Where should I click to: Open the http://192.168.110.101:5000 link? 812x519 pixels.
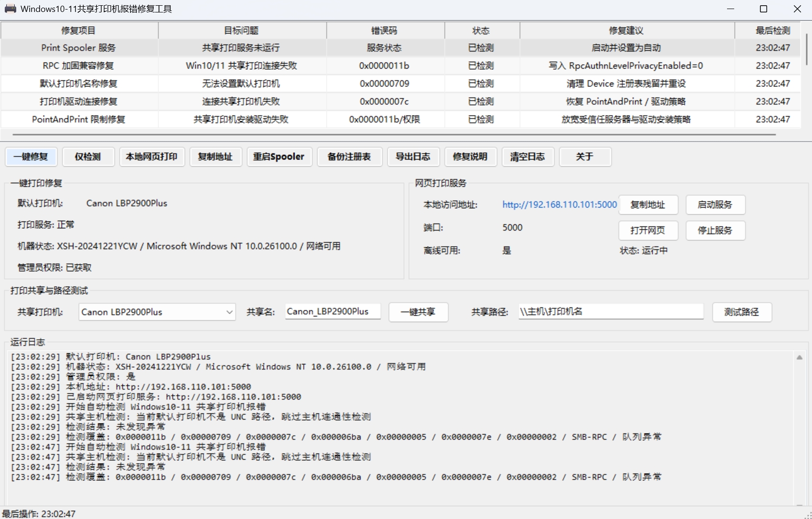(559, 205)
